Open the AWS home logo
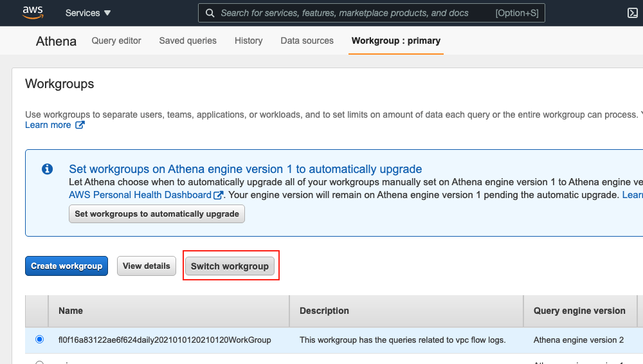This screenshot has height=364, width=643. [x=33, y=13]
